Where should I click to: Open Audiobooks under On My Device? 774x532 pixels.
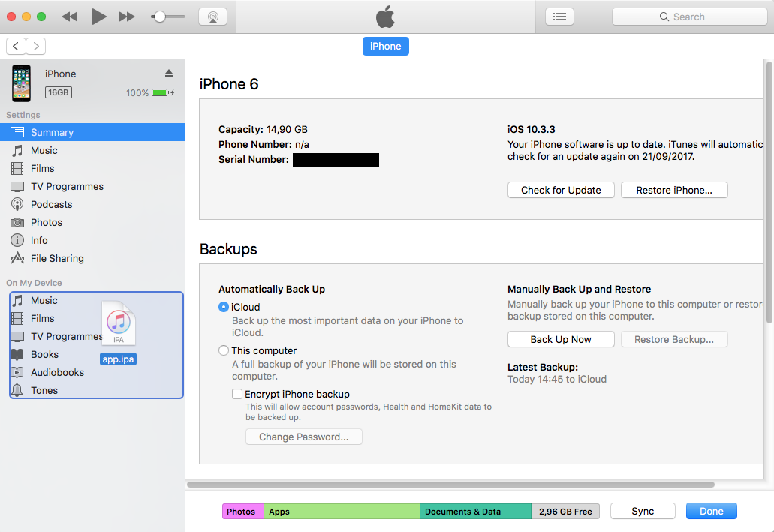96,373
